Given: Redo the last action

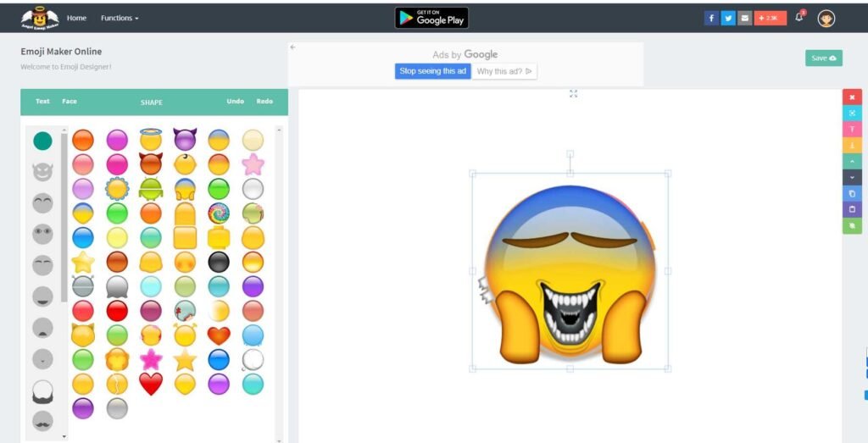Looking at the screenshot, I should click(264, 101).
